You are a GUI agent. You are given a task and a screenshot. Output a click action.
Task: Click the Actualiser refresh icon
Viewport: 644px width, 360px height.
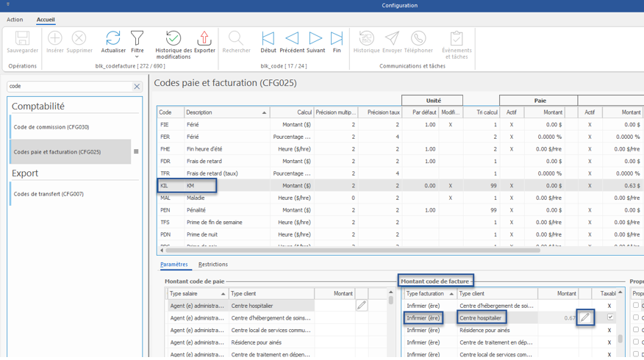(x=113, y=41)
